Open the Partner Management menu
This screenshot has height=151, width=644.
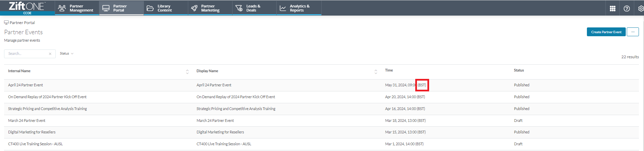point(77,8)
